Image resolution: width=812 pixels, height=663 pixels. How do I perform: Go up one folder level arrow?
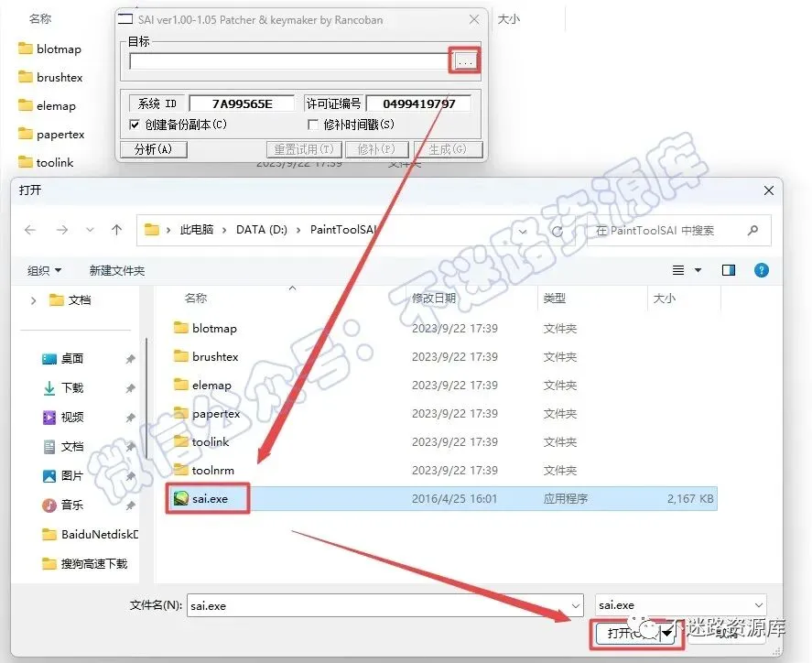click(x=117, y=230)
